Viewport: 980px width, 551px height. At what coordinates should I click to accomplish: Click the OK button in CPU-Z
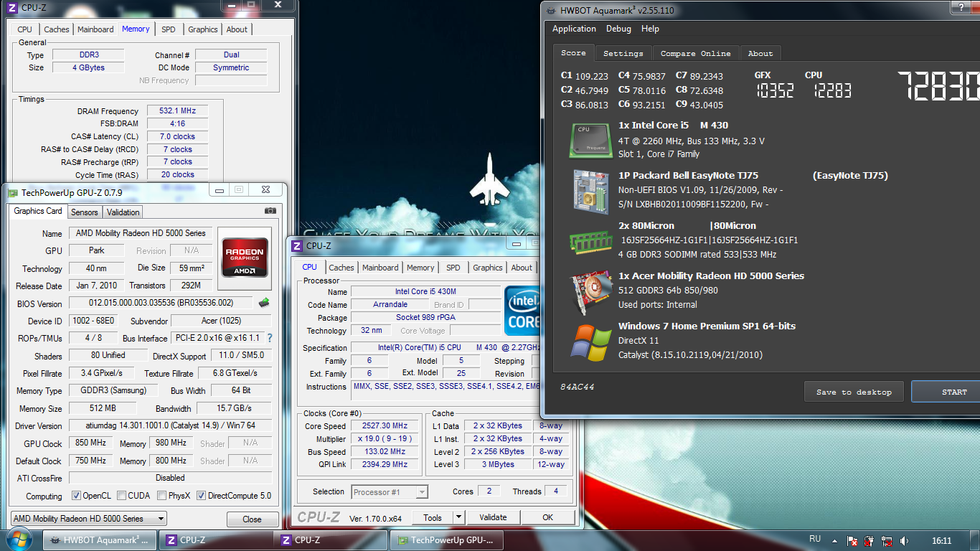coord(547,517)
